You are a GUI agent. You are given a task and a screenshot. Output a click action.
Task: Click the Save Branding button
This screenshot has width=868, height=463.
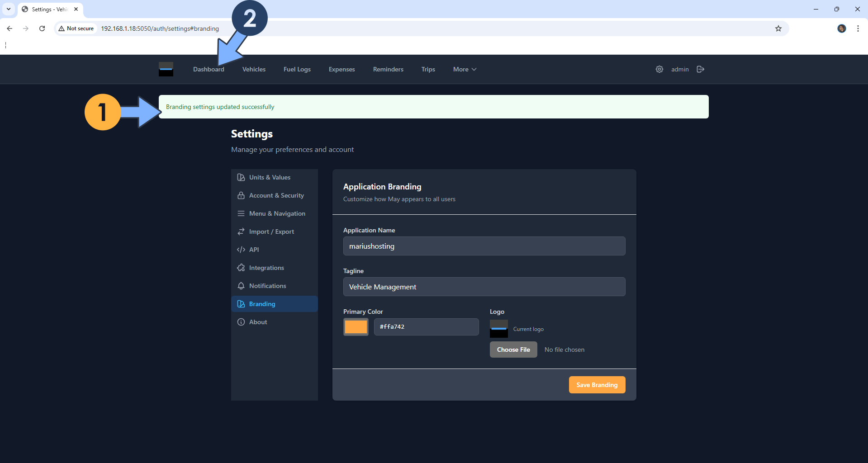597,385
